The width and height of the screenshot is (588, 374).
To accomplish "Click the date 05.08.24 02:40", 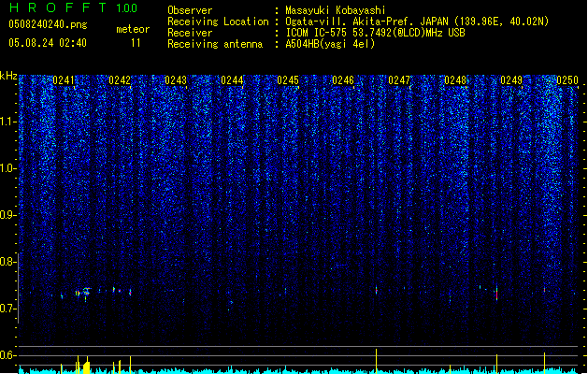I will coord(48,43).
